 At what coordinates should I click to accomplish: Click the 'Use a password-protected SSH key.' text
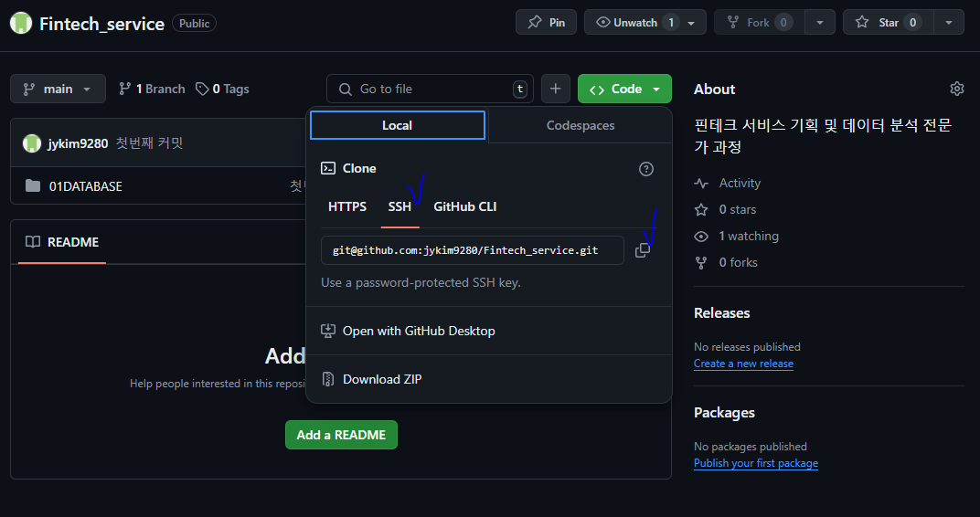tap(421, 283)
